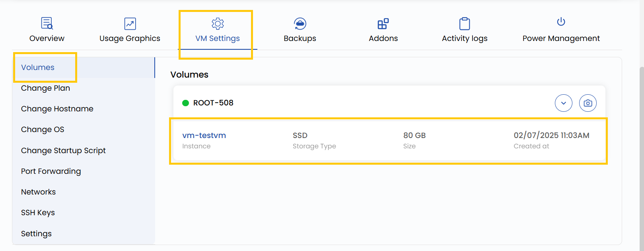The height and width of the screenshot is (251, 644).
Task: Click the Overview document icon
Action: click(47, 23)
